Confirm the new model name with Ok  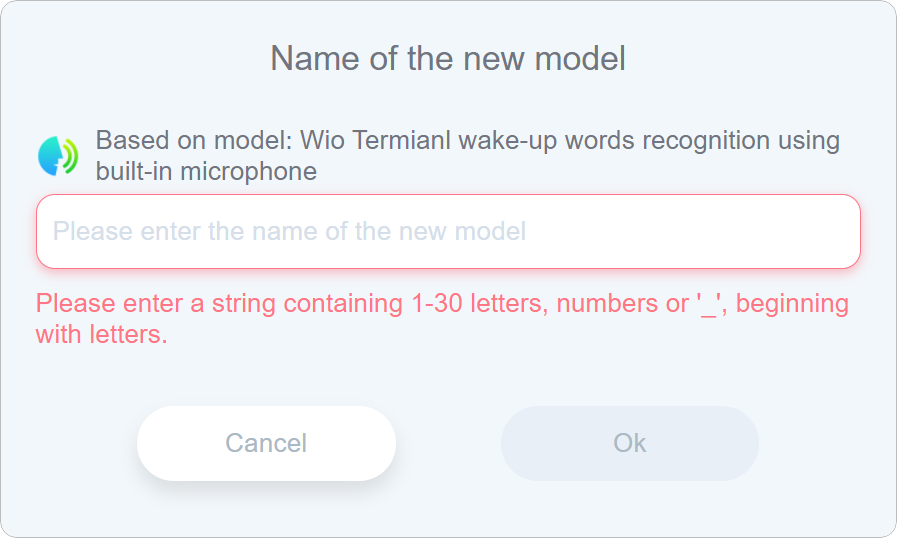629,443
